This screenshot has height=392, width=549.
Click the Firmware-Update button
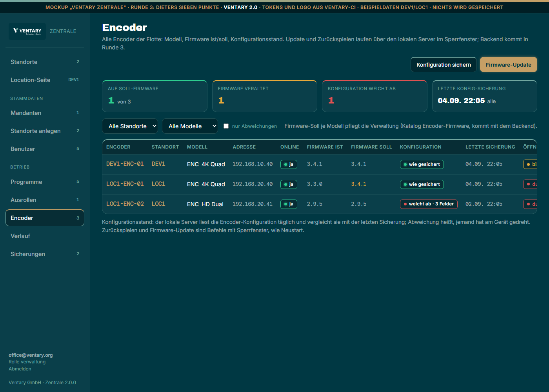pyautogui.click(x=509, y=65)
